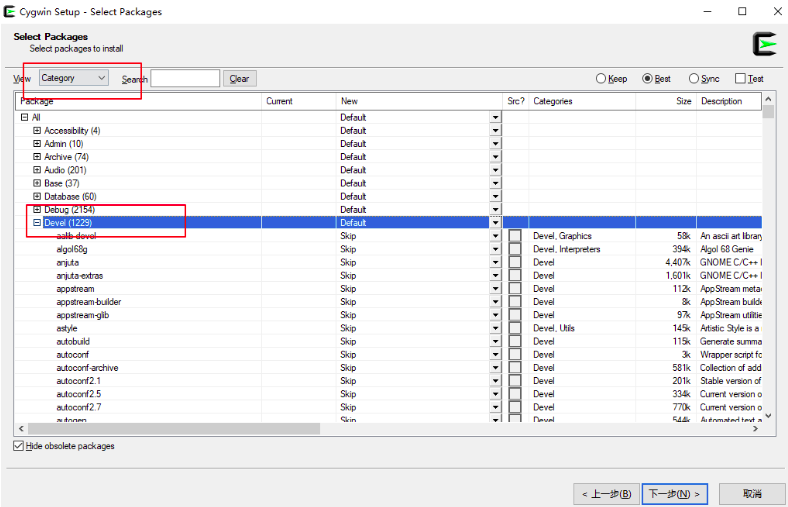Collapse the All tree node
This screenshot has width=788, height=507.
(x=24, y=117)
